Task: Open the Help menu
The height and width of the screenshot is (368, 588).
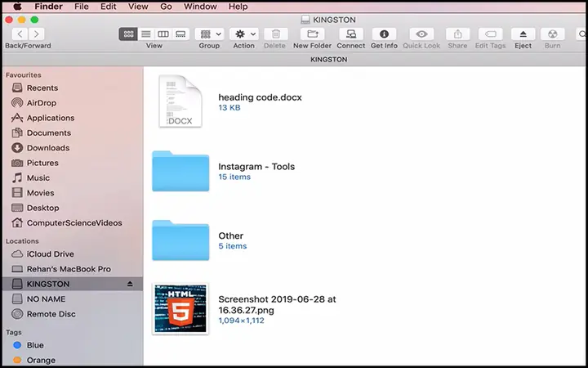Action: coord(238,7)
